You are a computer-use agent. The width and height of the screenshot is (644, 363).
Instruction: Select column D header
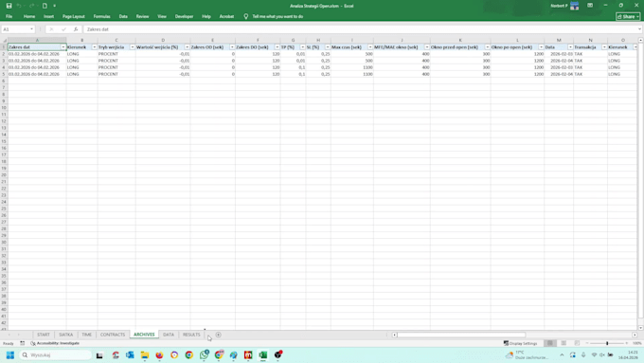pos(163,41)
